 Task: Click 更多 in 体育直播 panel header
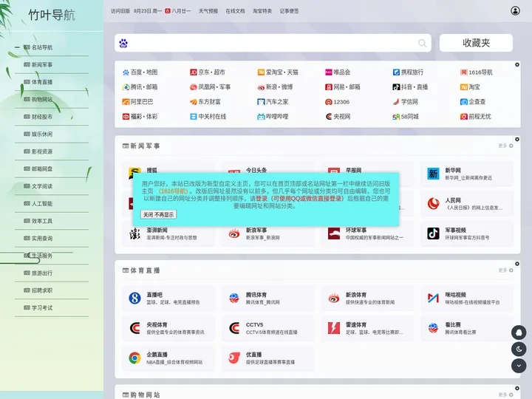(505, 270)
